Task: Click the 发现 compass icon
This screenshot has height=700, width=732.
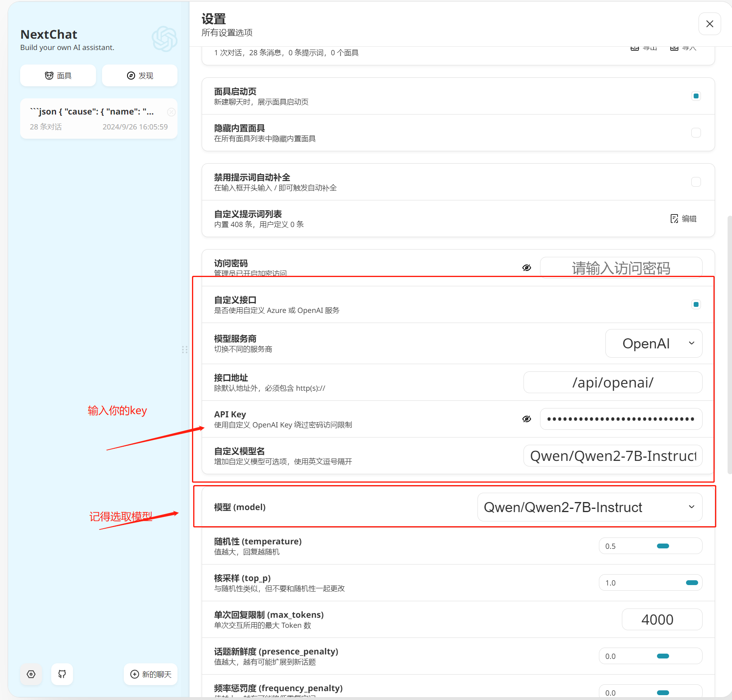Action: tap(131, 75)
